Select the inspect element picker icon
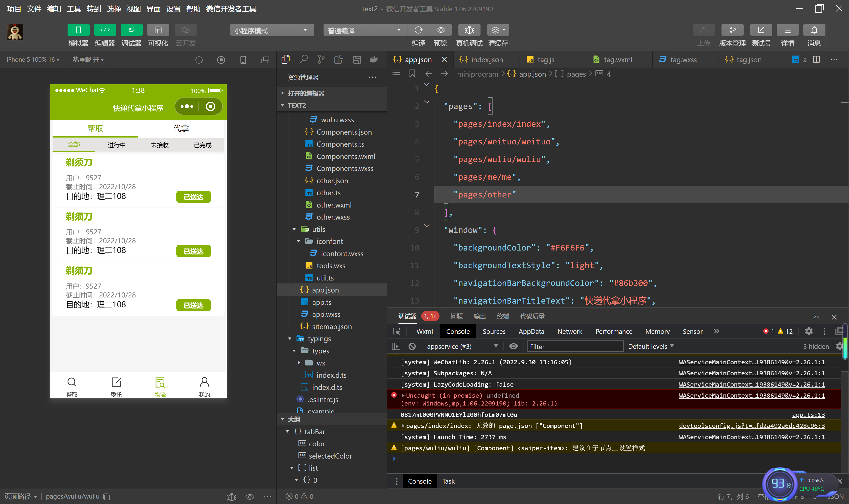The width and height of the screenshot is (849, 504). [396, 332]
